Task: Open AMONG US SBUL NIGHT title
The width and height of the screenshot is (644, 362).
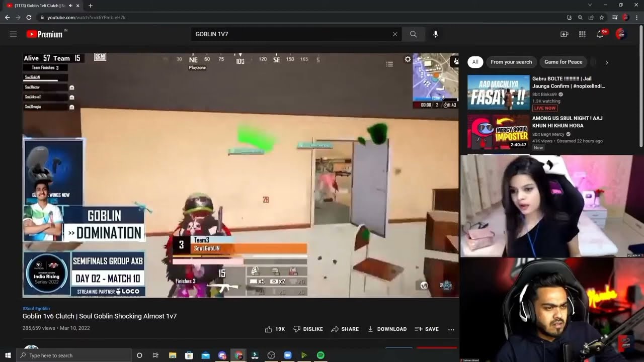Action: [568, 122]
